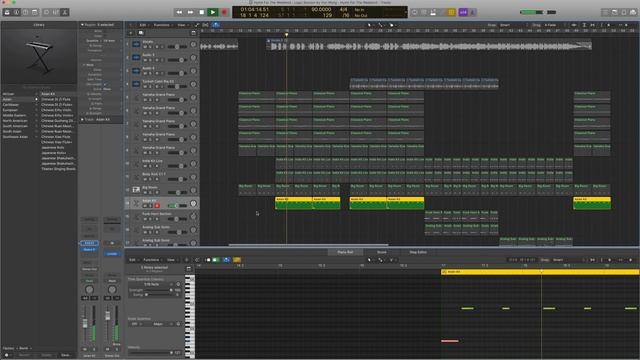Stop playback with the Stop button
The height and width of the screenshot is (360, 640).
point(202,12)
